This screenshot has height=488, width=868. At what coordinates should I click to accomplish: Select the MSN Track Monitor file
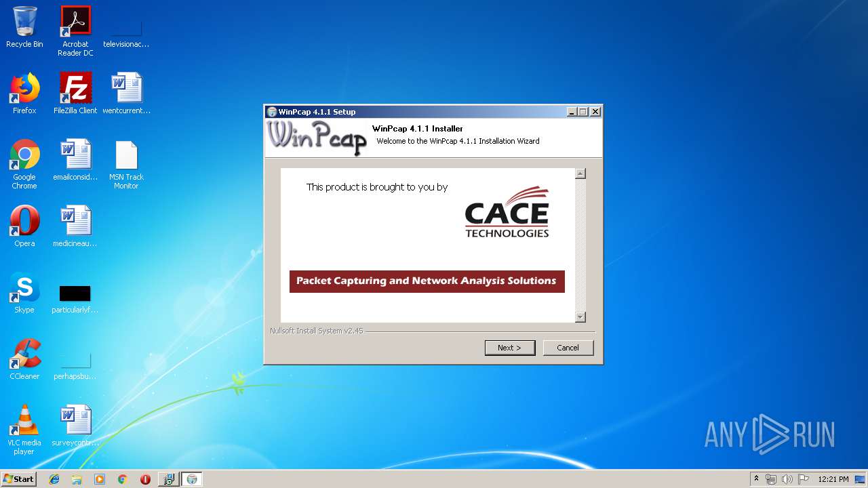tap(126, 165)
